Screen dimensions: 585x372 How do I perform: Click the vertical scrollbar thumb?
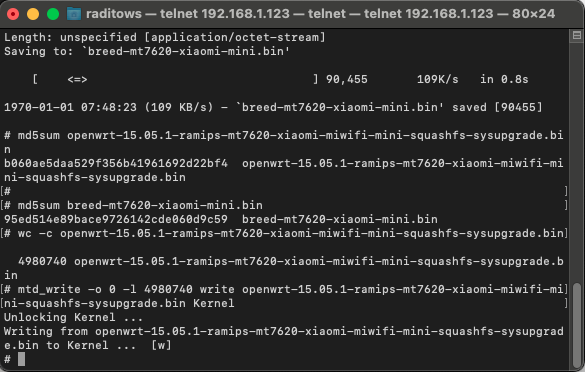[x=577, y=325]
